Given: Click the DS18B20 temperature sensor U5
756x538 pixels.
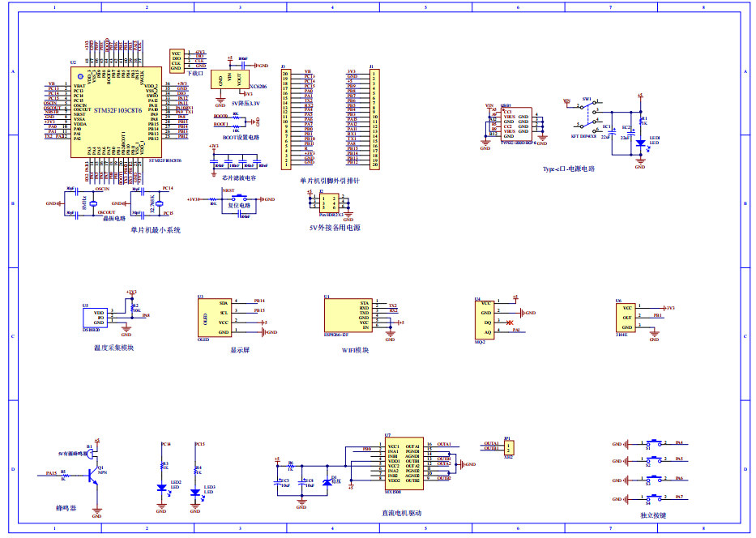Looking at the screenshot, I should [x=94, y=317].
